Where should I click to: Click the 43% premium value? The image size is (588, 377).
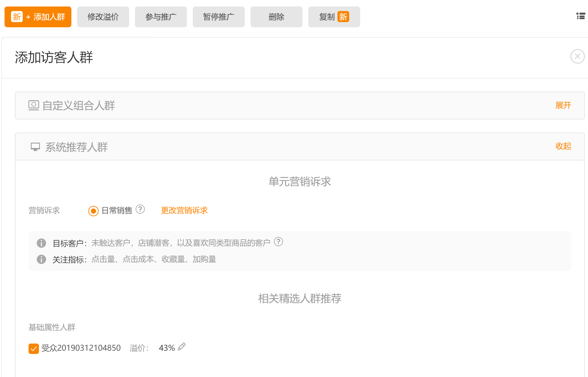click(167, 348)
